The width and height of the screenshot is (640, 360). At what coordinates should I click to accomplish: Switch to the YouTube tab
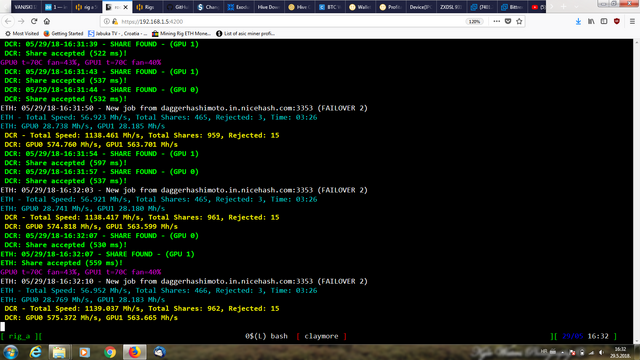tap(538, 7)
